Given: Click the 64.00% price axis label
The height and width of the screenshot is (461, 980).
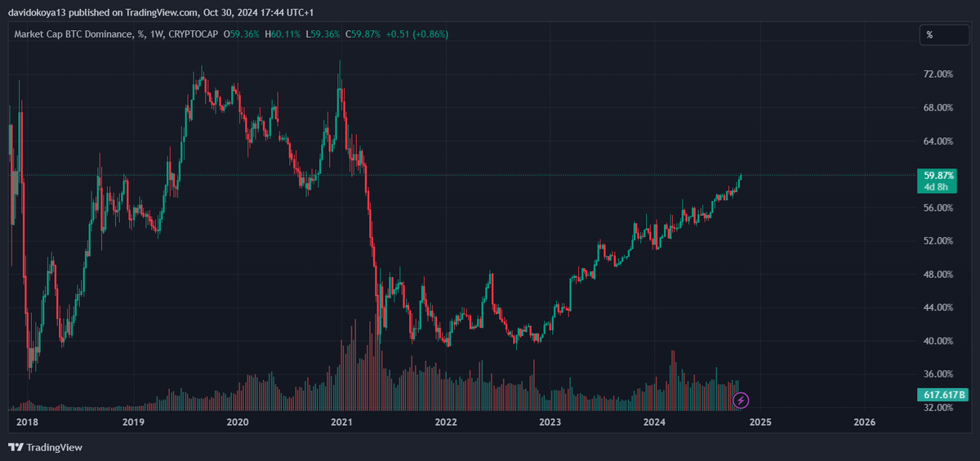Looking at the screenshot, I should pyautogui.click(x=938, y=141).
